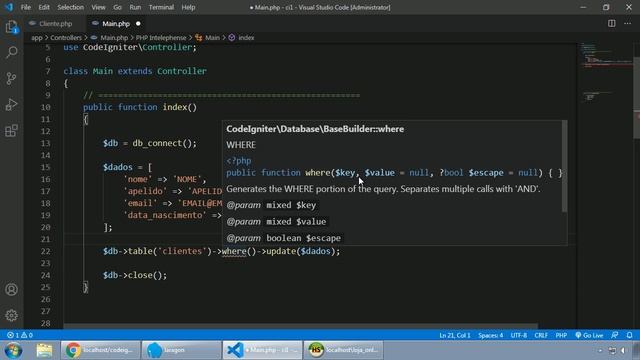This screenshot has height=360, width=640.
Task: Open the Go menu
Action: [117, 7]
